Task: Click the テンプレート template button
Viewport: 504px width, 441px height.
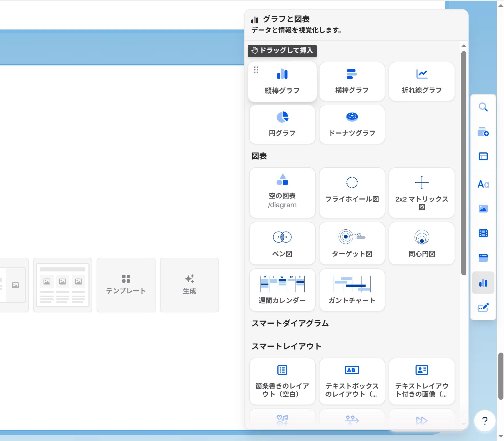Action: coord(126,285)
